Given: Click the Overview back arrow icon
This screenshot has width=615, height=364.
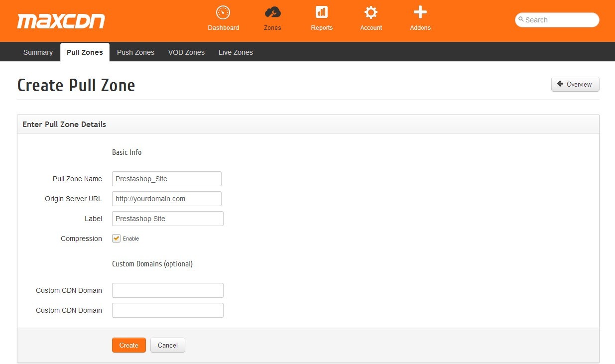Looking at the screenshot, I should pos(560,84).
